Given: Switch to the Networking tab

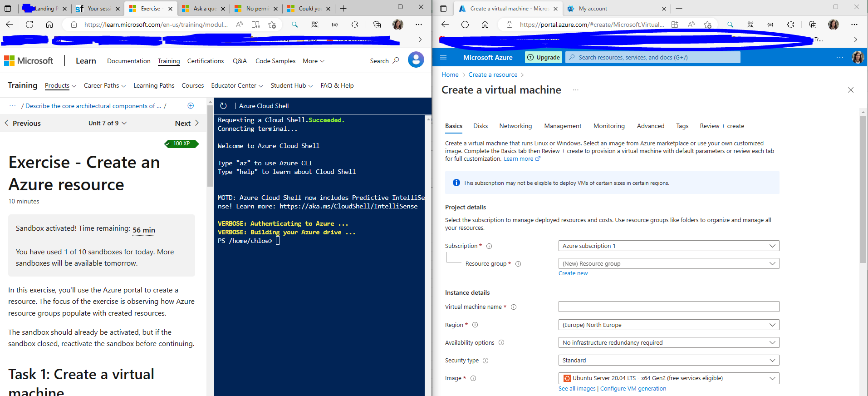Looking at the screenshot, I should click(x=515, y=126).
